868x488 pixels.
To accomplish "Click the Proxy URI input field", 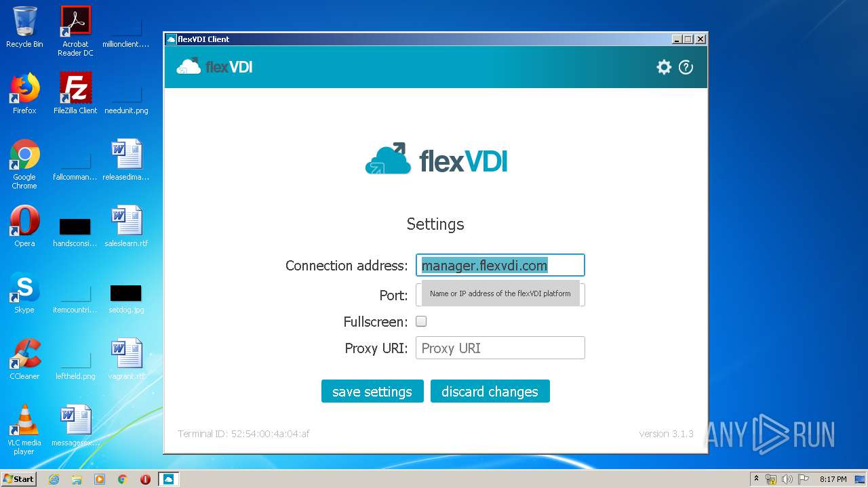I will click(x=500, y=348).
